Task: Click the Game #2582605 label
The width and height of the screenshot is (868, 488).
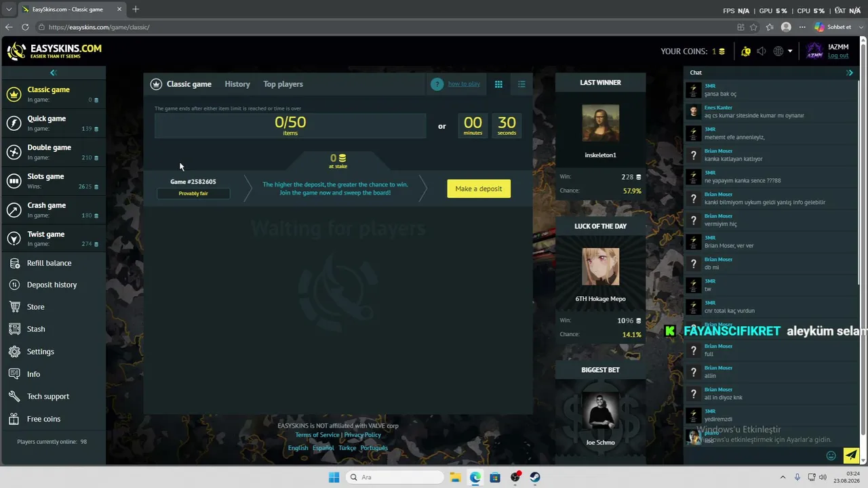Action: pyautogui.click(x=193, y=182)
